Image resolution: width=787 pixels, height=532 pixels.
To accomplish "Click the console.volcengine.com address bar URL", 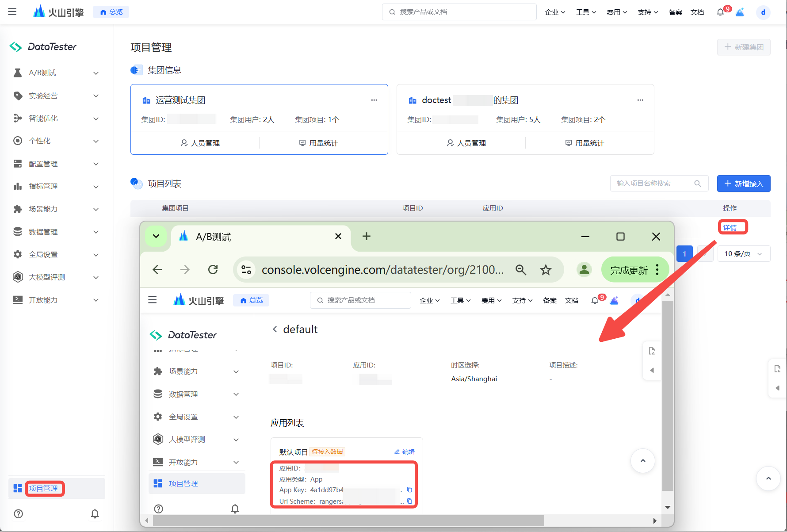I will tap(382, 270).
